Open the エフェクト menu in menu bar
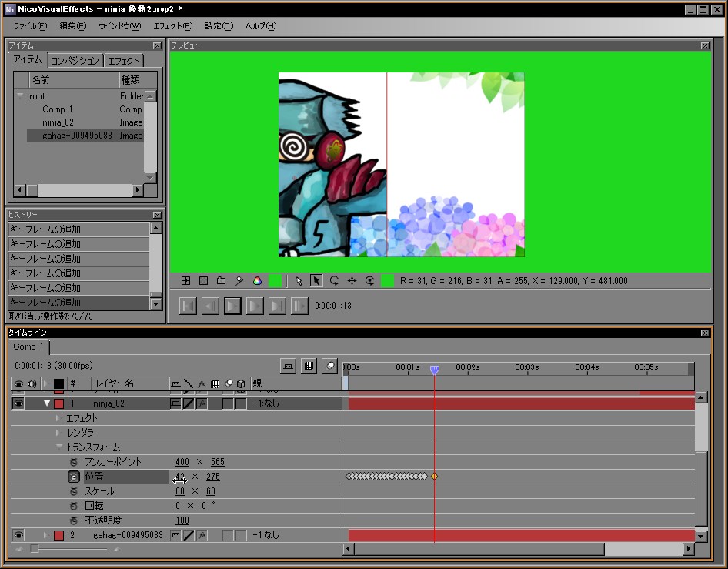The width and height of the screenshot is (728, 569). coord(172,26)
